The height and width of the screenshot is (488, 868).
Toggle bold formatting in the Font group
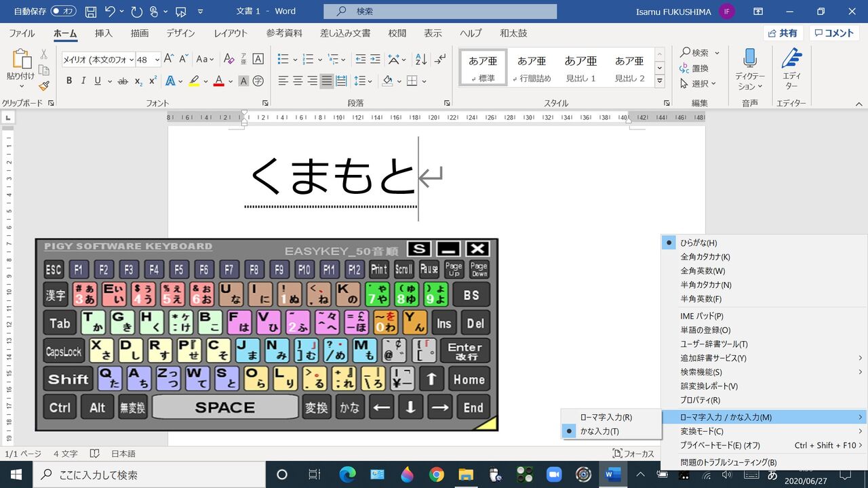[69, 80]
